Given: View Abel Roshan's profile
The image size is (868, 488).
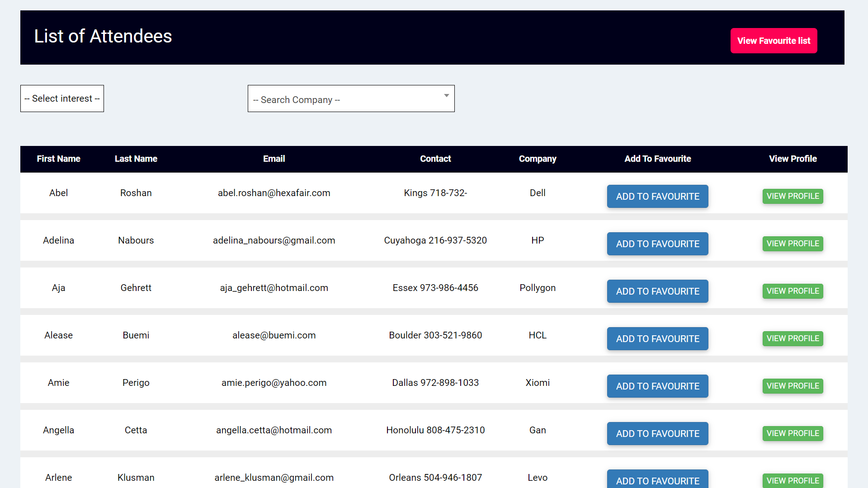Looking at the screenshot, I should pos(793,196).
